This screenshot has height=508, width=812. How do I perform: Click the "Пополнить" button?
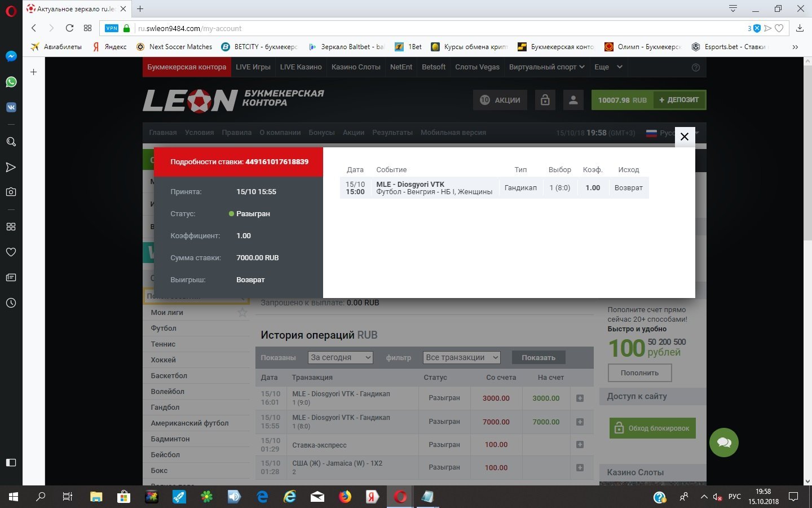coord(639,373)
